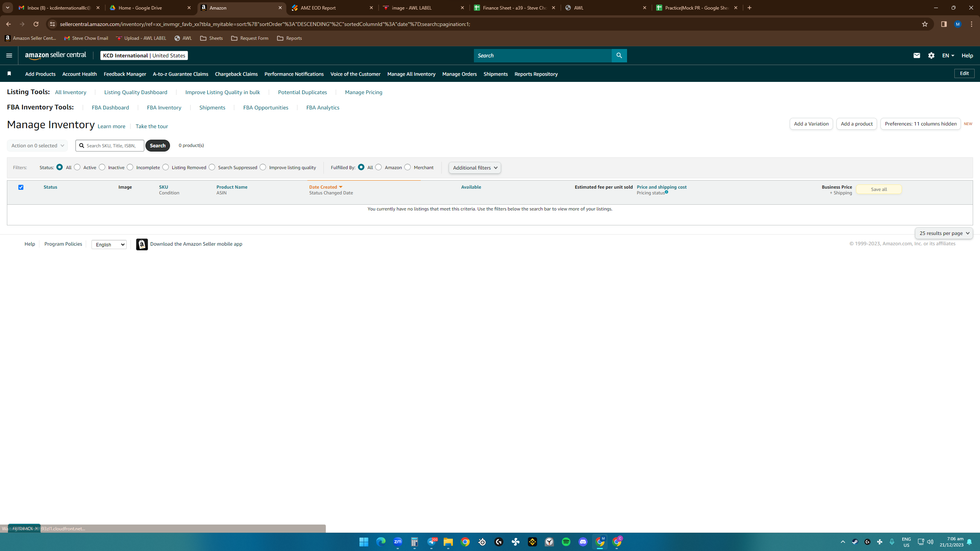
Task: Select Improve listing quality filter
Action: coord(263,167)
